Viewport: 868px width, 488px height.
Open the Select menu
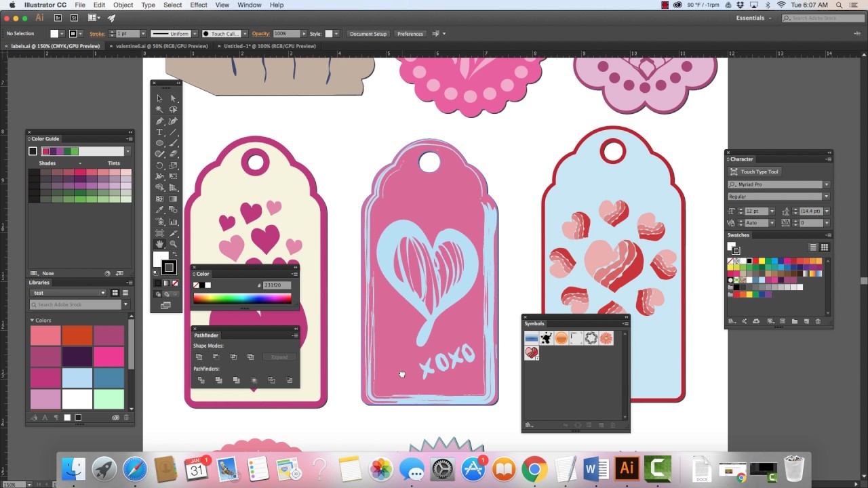[x=172, y=5]
